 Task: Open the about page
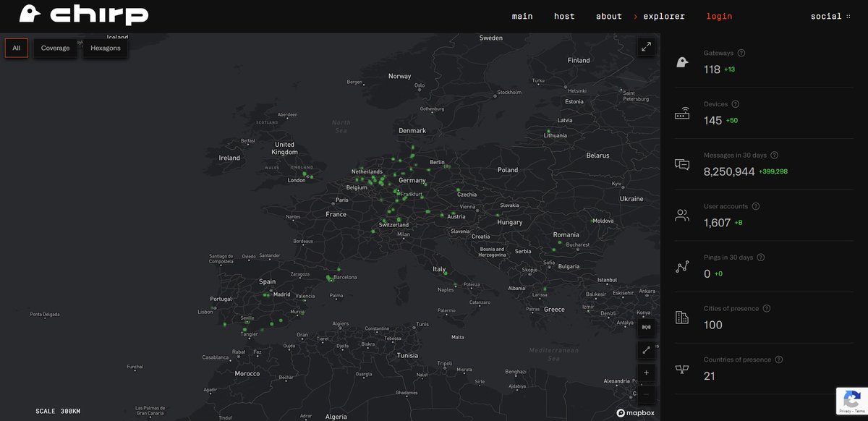click(x=609, y=16)
